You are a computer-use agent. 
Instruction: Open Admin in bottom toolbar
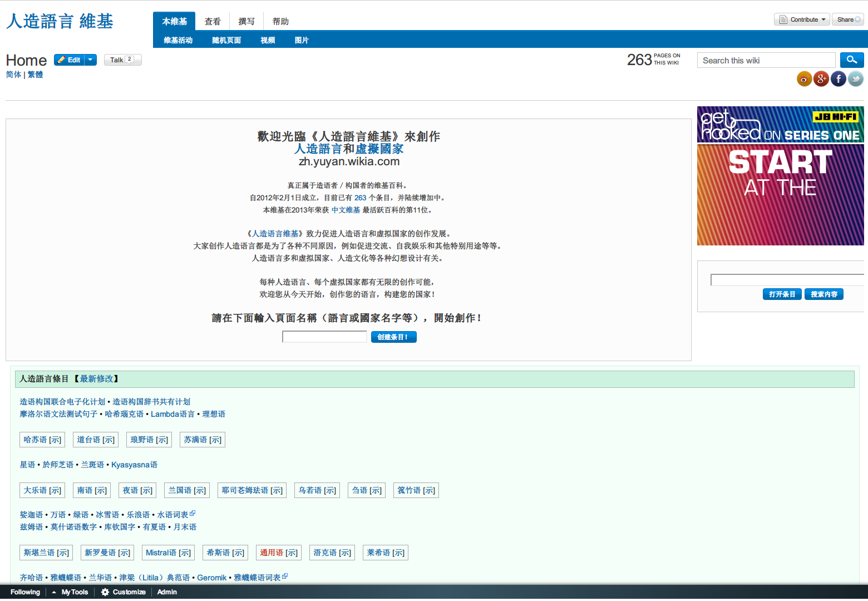pos(167,592)
